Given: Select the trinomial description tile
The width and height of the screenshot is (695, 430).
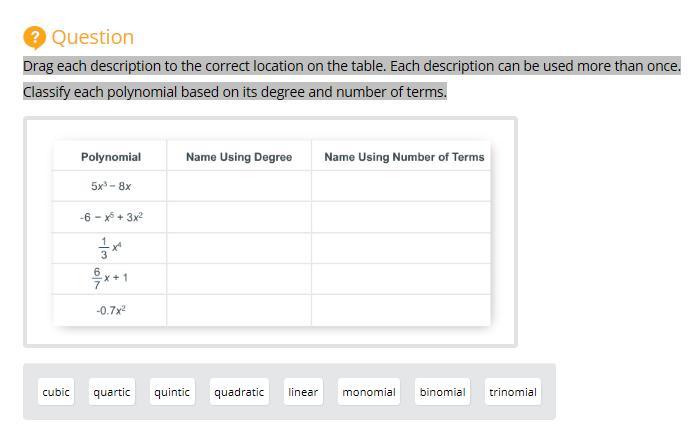Looking at the screenshot, I should [x=513, y=392].
